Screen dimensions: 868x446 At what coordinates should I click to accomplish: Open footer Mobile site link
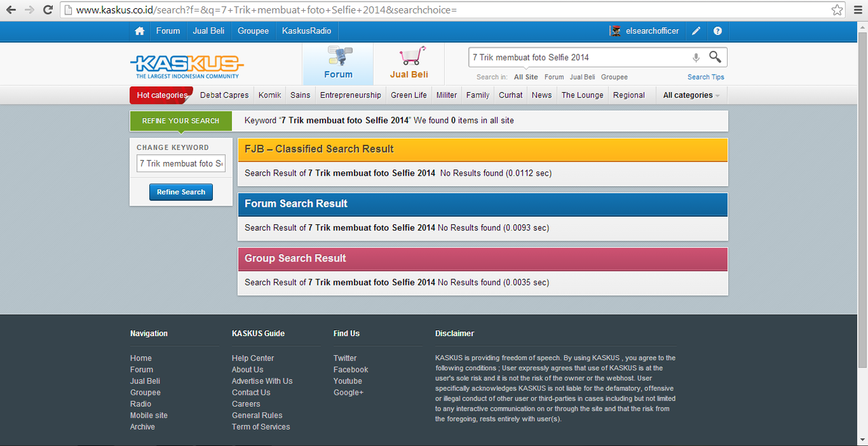(x=149, y=415)
